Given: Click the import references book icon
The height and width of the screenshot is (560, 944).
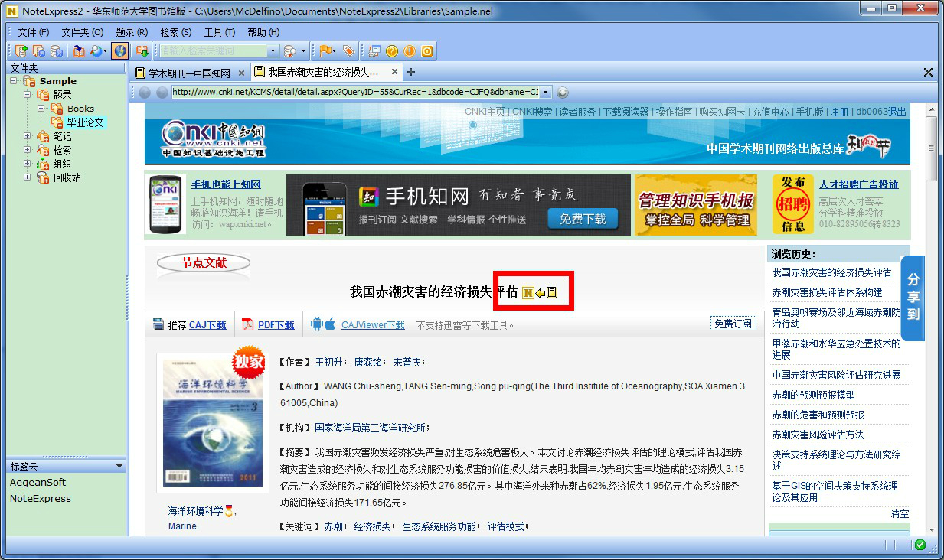Looking at the screenshot, I should click(79, 51).
